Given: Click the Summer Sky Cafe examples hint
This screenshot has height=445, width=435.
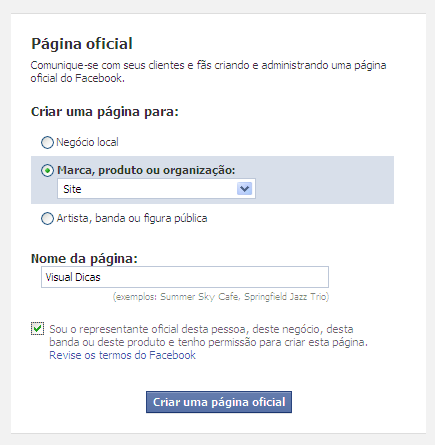Looking at the screenshot, I should click(x=221, y=297).
